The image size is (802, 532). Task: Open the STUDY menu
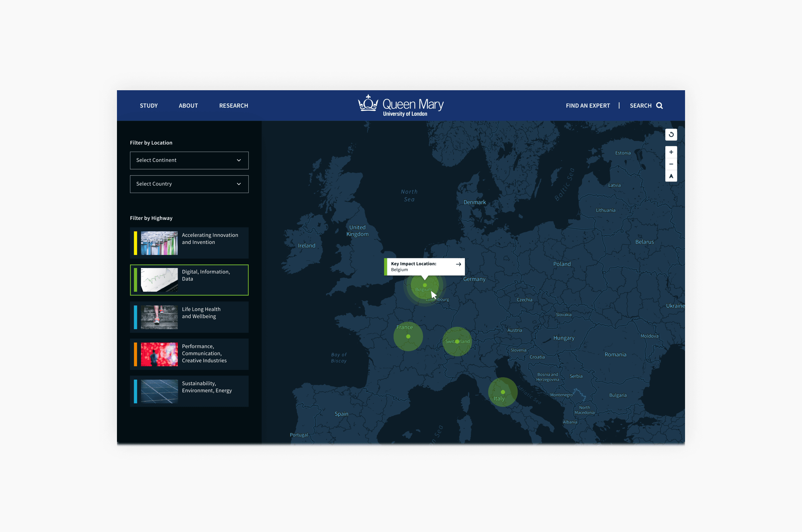tap(148, 106)
